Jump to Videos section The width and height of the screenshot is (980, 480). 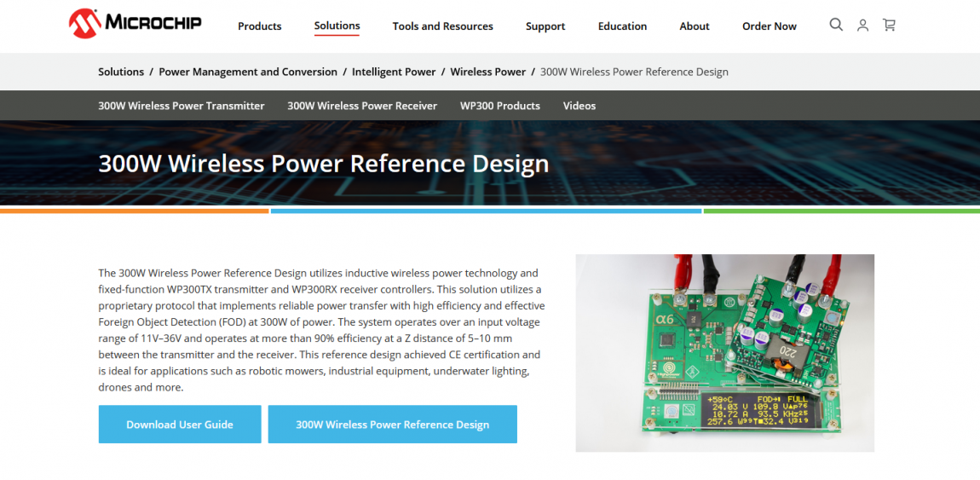579,106
